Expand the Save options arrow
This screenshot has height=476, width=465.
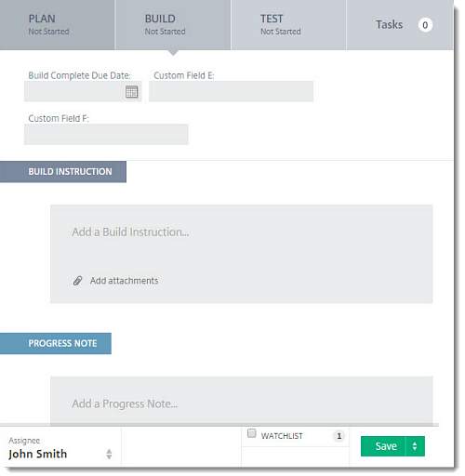(415, 446)
